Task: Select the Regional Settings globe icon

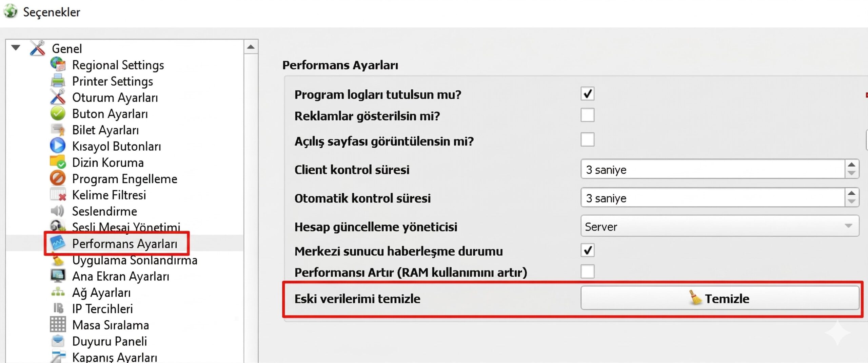Action: pyautogui.click(x=58, y=65)
